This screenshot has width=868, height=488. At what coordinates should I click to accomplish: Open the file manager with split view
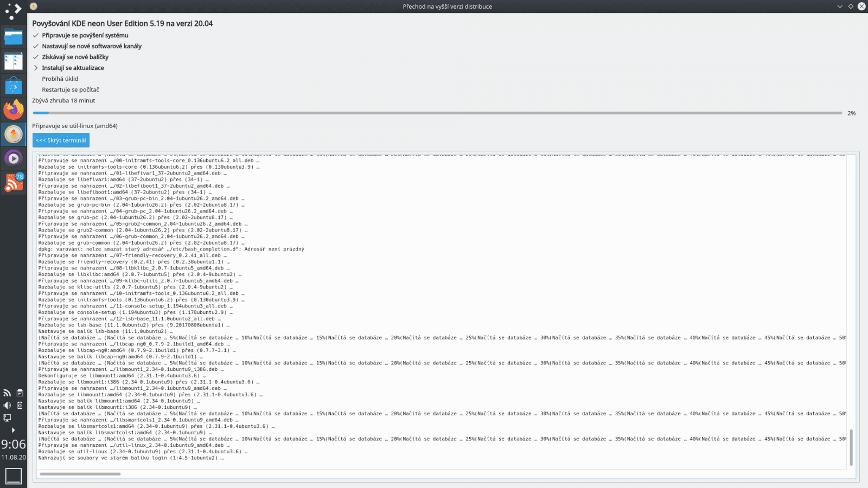[14, 61]
